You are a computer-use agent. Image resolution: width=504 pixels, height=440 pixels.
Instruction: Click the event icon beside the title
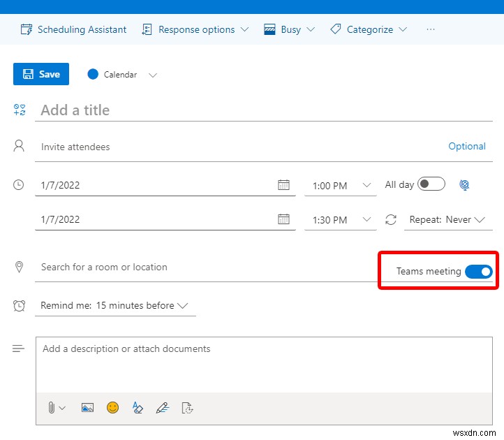click(20, 110)
